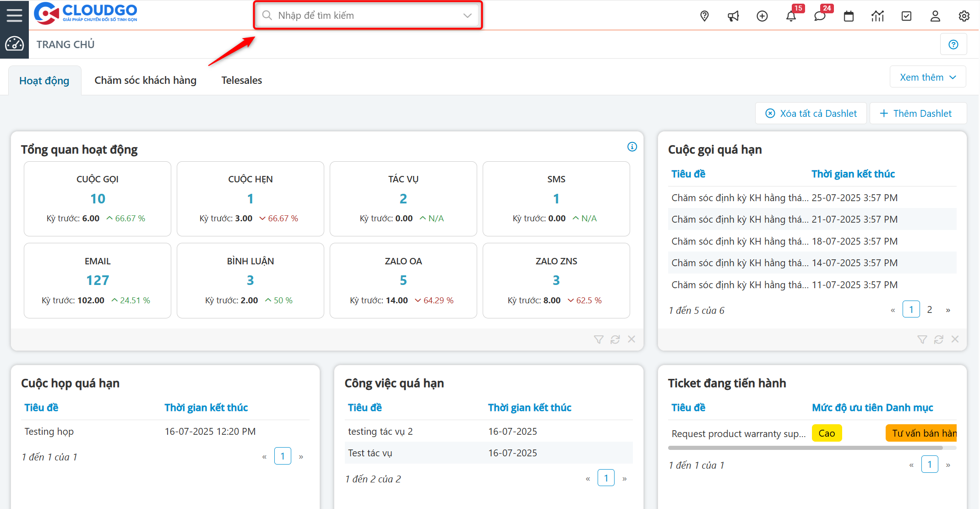Screen dimensions: 980x509
Task: Open the settings gear menu
Action: click(x=964, y=16)
